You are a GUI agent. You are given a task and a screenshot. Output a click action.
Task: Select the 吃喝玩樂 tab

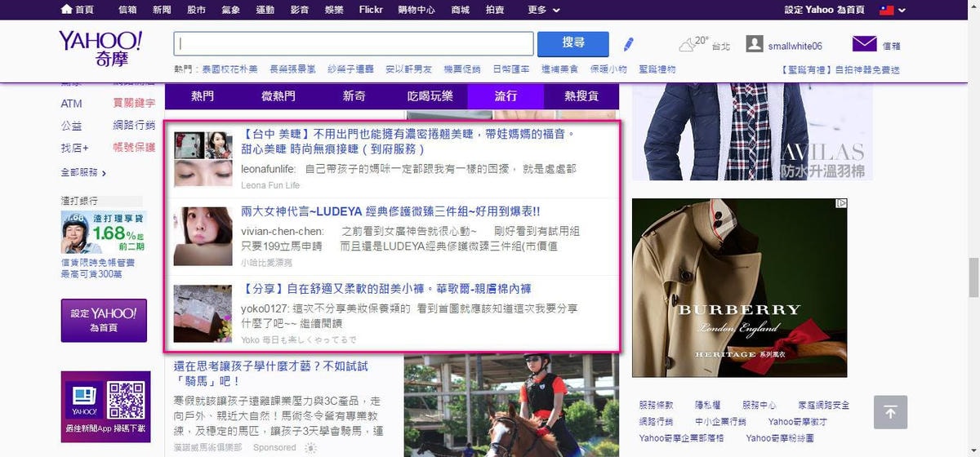click(430, 96)
